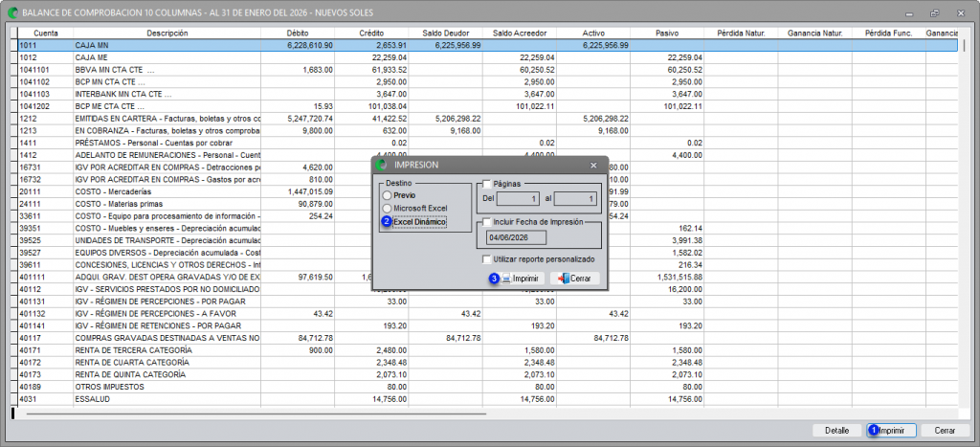Viewport: 980px width, 447px height.
Task: Close the Balance de Comprobacion window
Action: click(x=960, y=12)
